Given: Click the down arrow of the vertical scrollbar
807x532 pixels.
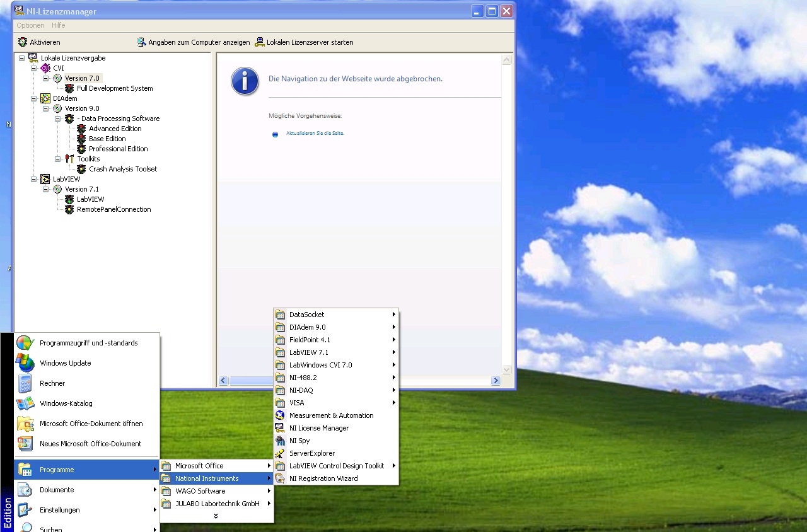Looking at the screenshot, I should (506, 370).
